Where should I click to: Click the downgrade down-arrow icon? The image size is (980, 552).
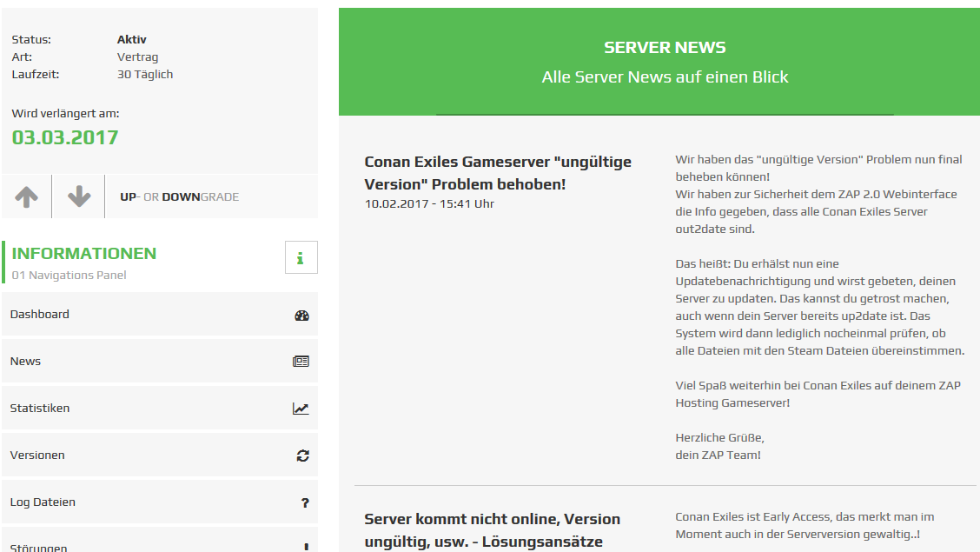[x=79, y=196]
